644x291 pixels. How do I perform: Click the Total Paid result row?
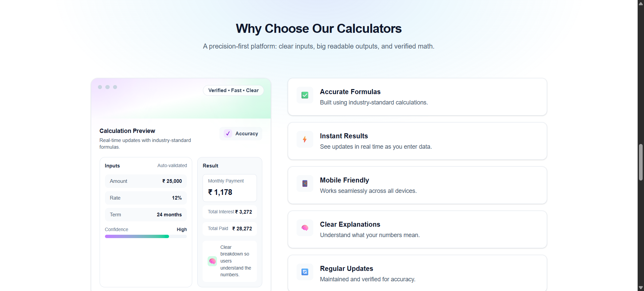tap(230, 229)
